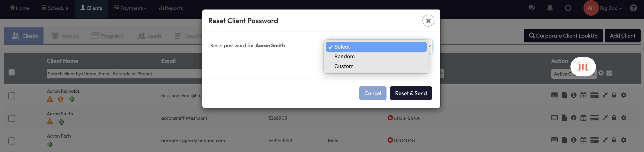Expand the Big Box account menu

(610, 8)
